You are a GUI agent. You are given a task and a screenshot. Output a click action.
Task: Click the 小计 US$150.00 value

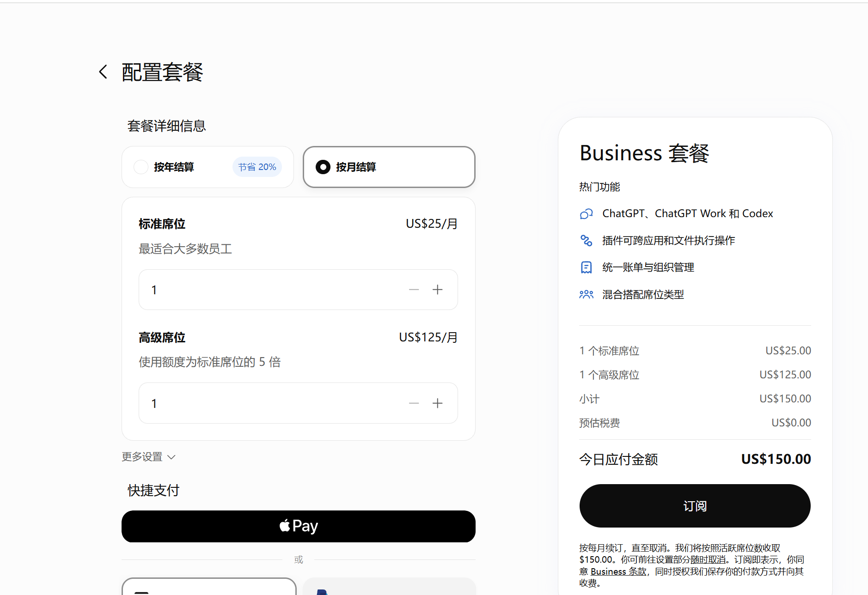(785, 399)
